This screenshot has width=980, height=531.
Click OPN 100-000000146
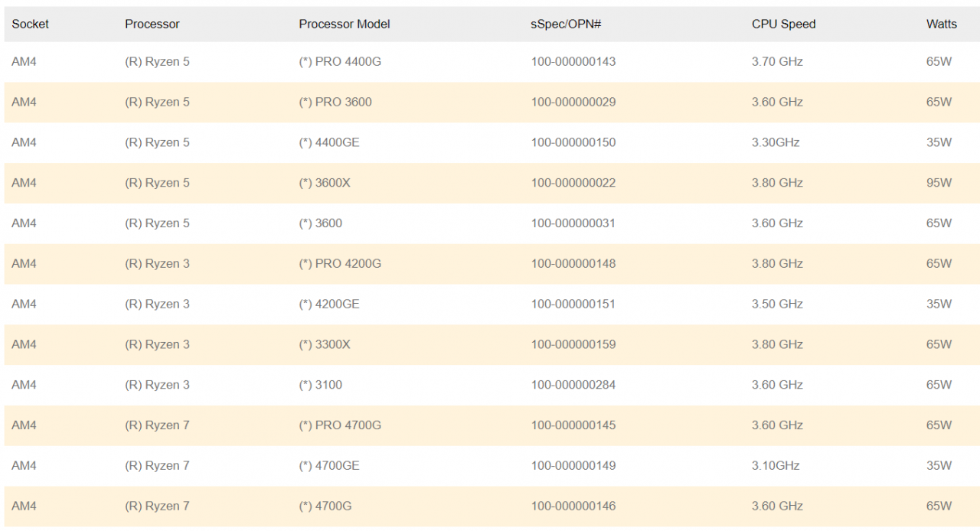[x=573, y=507]
